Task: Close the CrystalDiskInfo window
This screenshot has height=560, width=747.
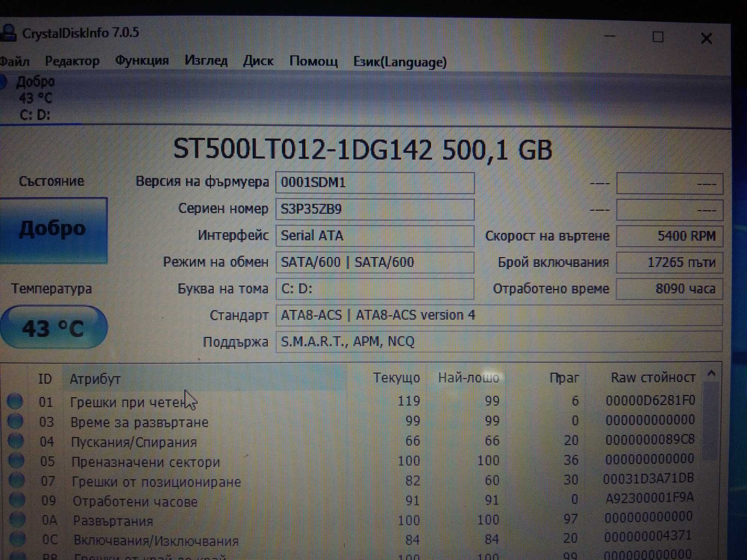Action: [x=706, y=38]
